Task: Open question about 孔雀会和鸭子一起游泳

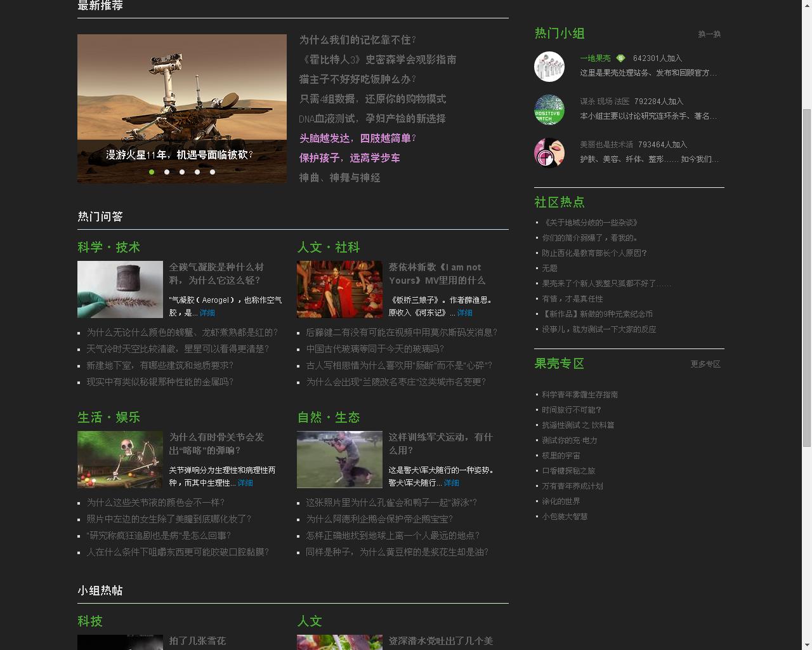Action: pos(391,503)
